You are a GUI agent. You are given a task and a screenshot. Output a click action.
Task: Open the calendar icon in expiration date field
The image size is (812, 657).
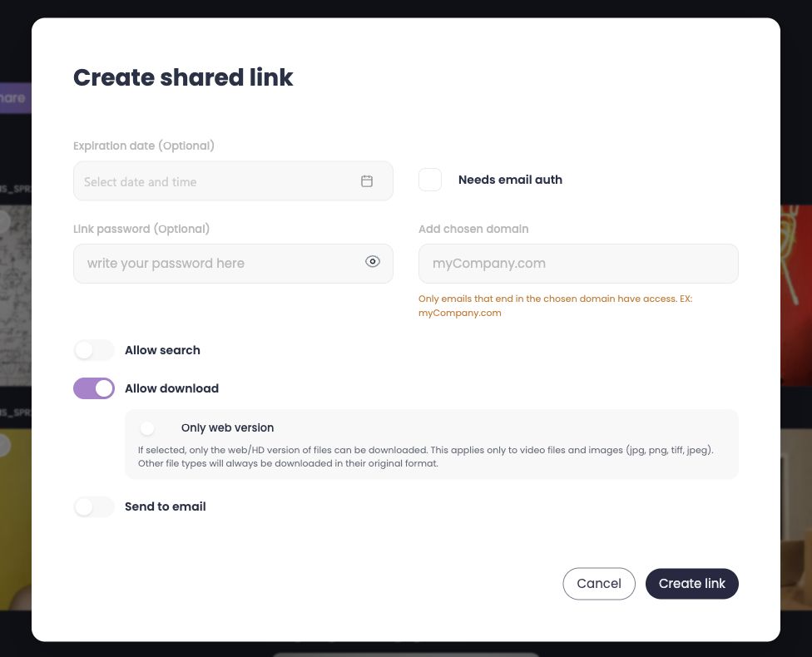367,181
